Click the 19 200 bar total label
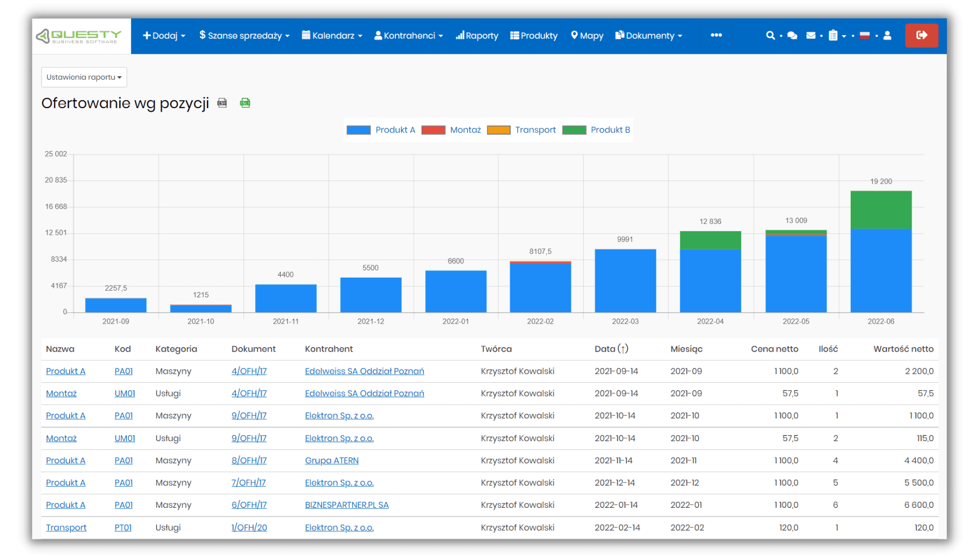 (x=881, y=182)
